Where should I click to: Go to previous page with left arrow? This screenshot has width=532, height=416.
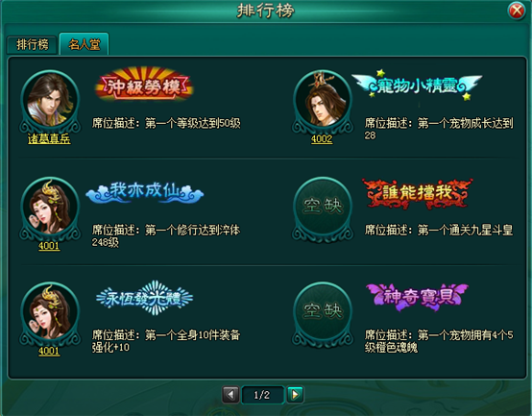[x=230, y=394]
